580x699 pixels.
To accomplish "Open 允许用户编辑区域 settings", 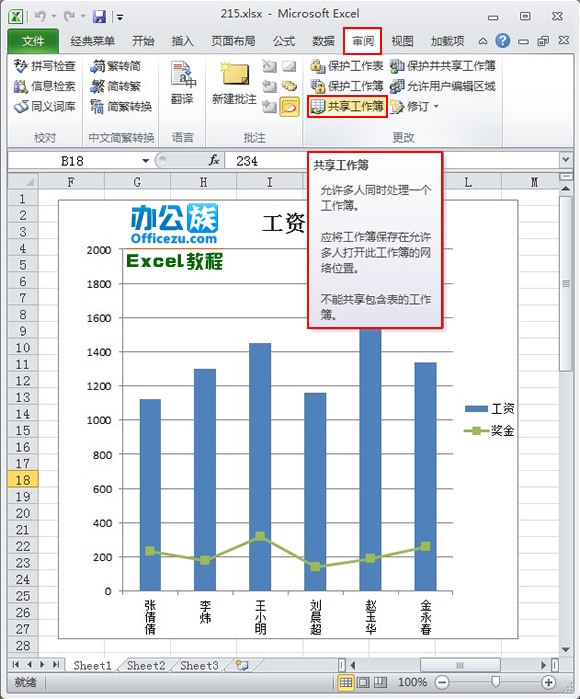I will point(443,86).
